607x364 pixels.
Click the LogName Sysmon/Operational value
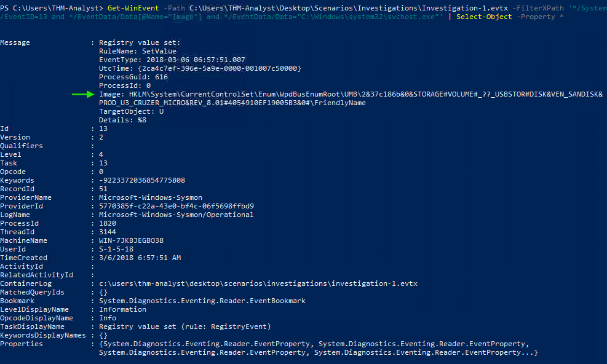(x=176, y=215)
